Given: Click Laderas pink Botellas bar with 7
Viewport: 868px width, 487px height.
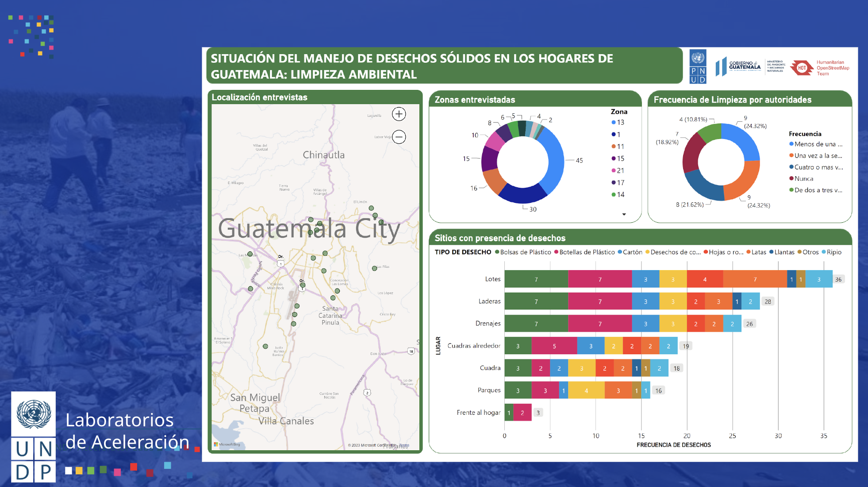Looking at the screenshot, I should pos(600,301).
